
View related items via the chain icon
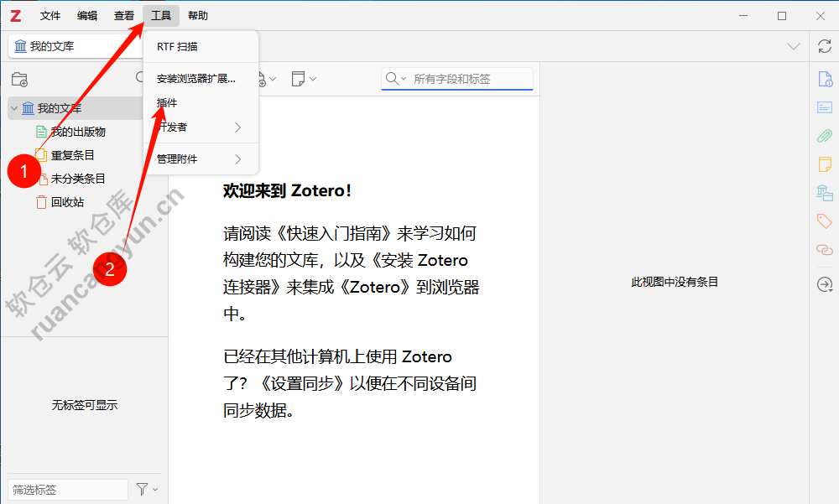pos(824,249)
